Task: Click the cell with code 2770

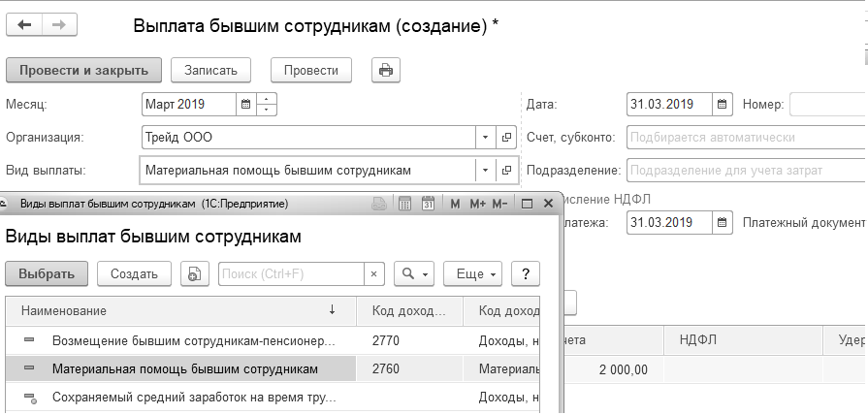Action: click(x=410, y=340)
